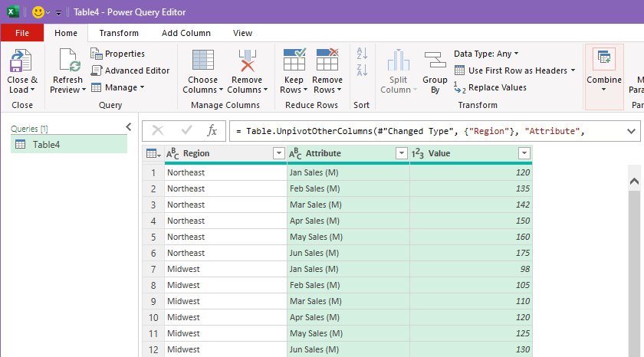Click the Combine icon
644x357 pixels.
click(x=604, y=60)
